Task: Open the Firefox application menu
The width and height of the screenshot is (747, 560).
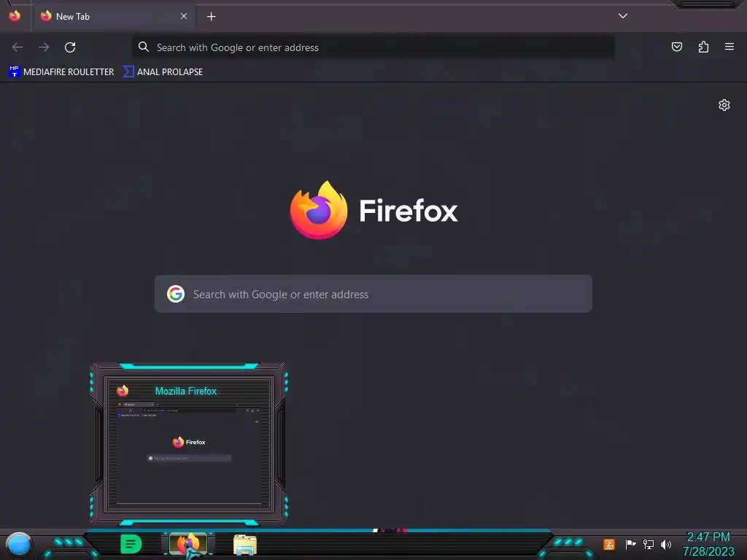Action: tap(729, 47)
